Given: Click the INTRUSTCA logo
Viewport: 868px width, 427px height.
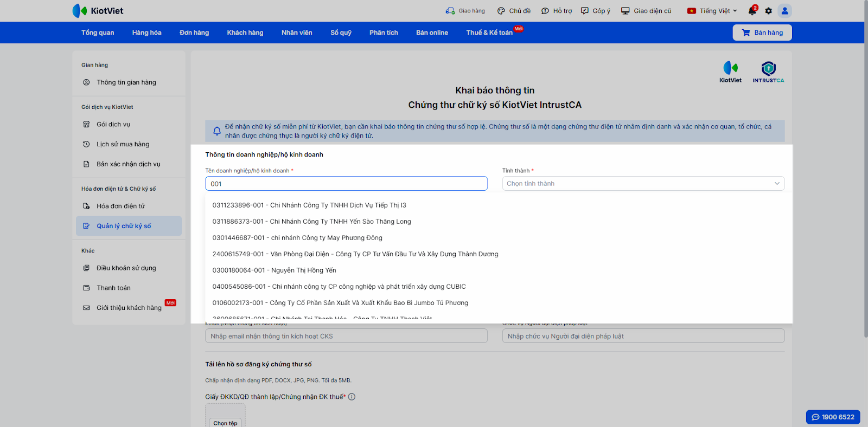Looking at the screenshot, I should click(768, 72).
